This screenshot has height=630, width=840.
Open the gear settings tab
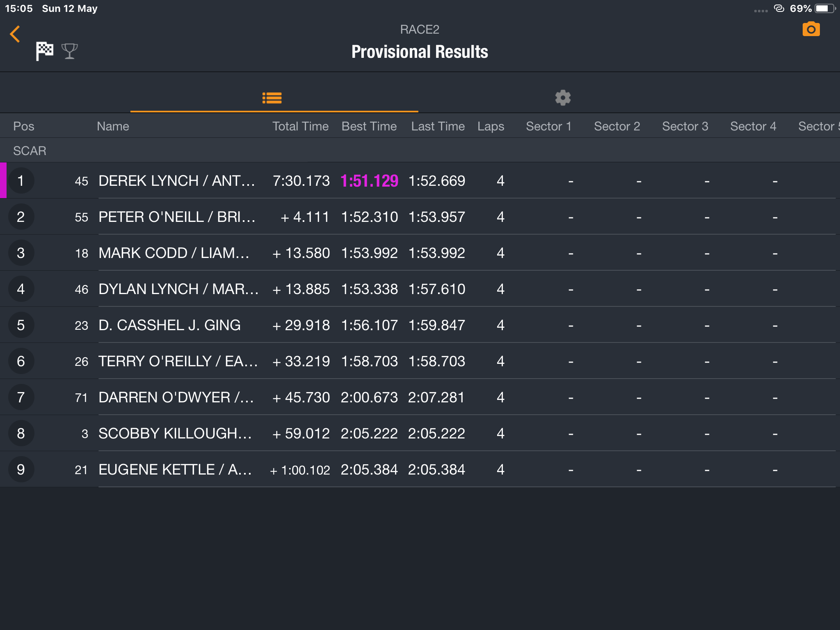point(563,98)
